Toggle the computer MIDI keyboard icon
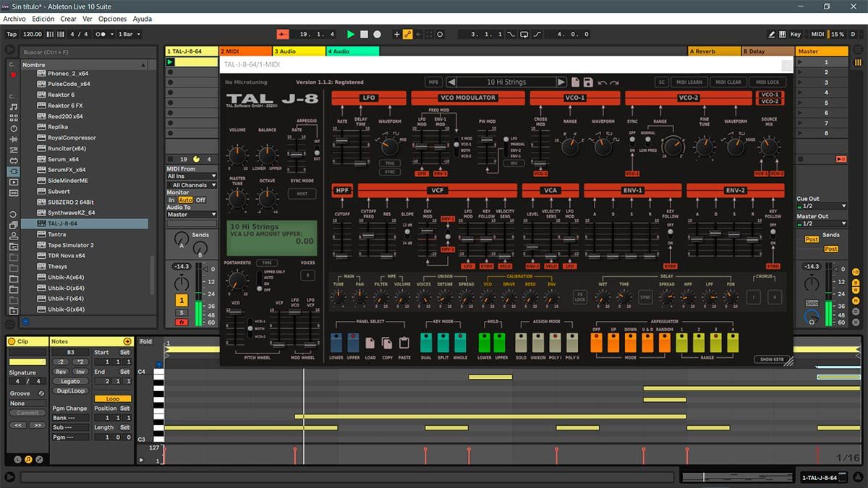868x488 pixels. (783, 34)
